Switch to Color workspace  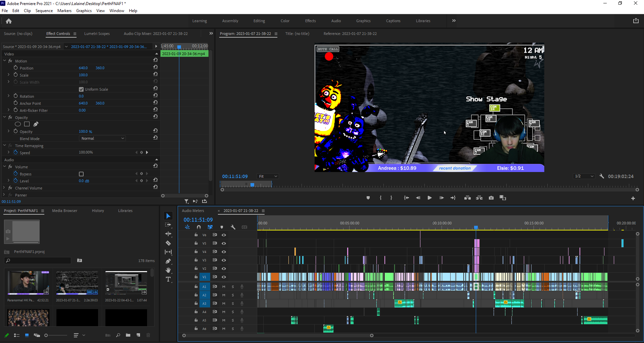point(285,21)
